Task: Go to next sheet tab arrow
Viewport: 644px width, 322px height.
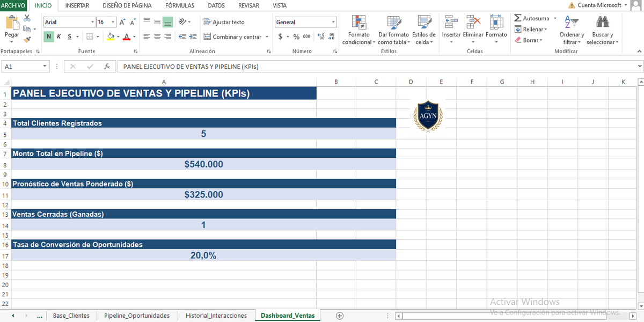Action: (x=27, y=316)
